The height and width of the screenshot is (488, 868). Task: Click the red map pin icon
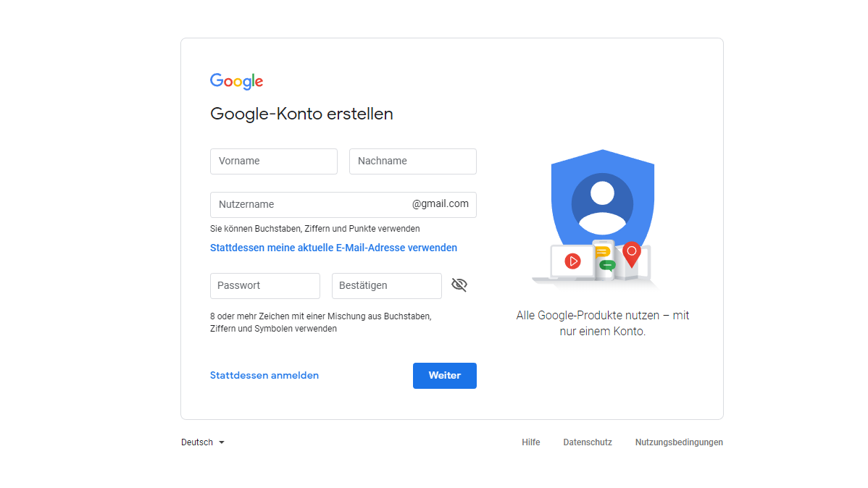pyautogui.click(x=632, y=253)
